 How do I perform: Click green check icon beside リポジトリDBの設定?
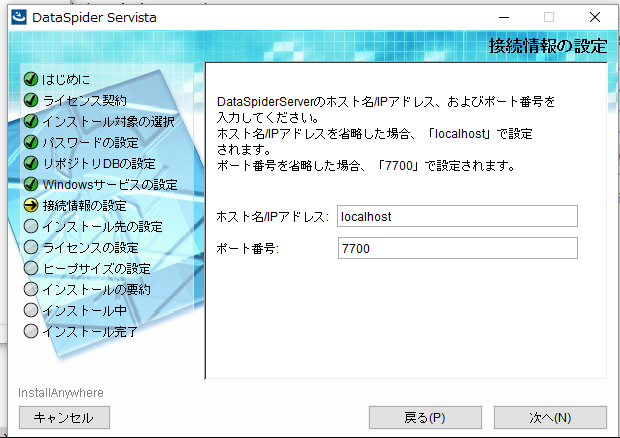(31, 163)
